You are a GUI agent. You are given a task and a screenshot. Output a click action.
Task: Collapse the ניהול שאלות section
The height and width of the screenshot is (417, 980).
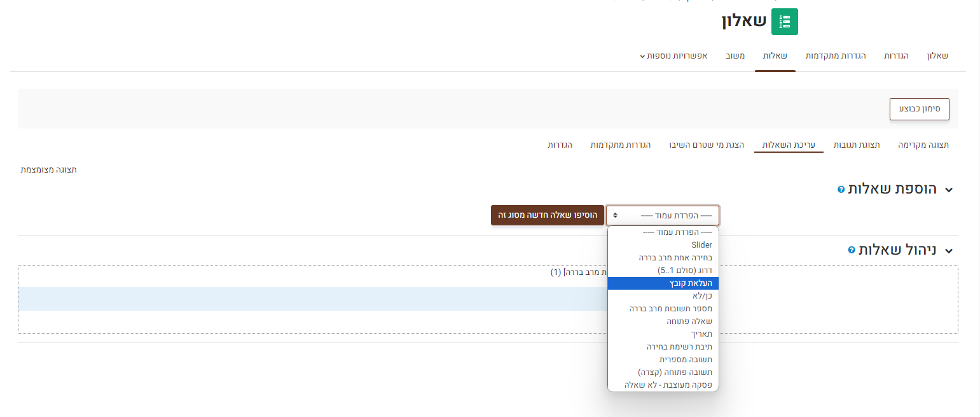tap(949, 251)
